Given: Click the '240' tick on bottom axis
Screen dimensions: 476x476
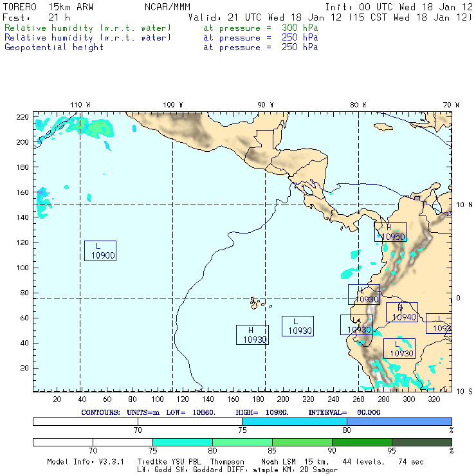Looking at the screenshot, I should coord(333,399).
